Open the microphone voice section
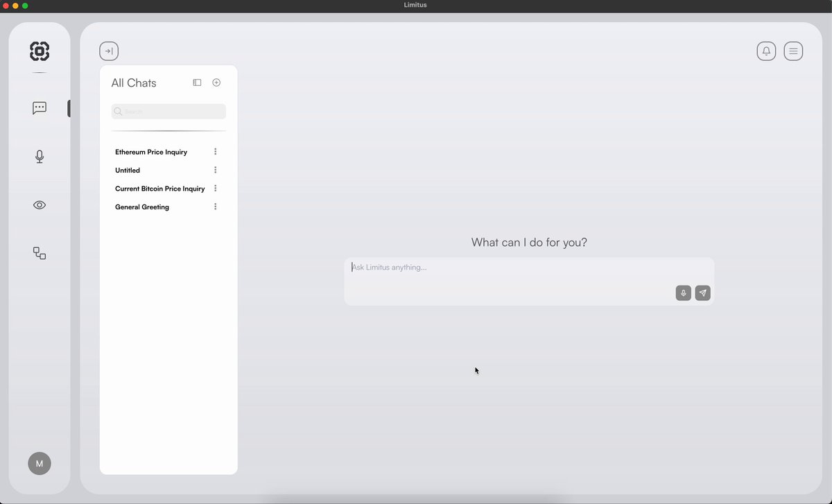832x504 pixels. tap(40, 157)
